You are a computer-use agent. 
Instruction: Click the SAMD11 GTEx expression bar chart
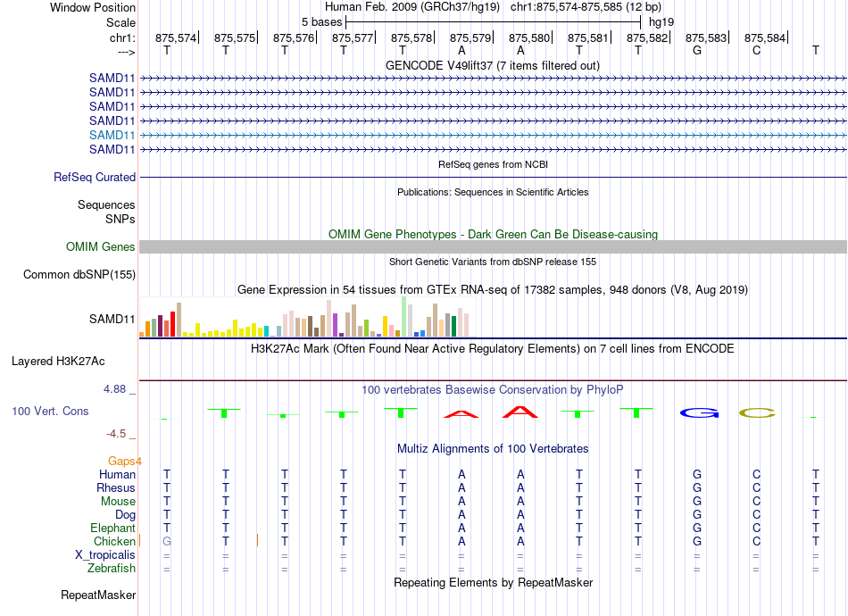(x=307, y=317)
